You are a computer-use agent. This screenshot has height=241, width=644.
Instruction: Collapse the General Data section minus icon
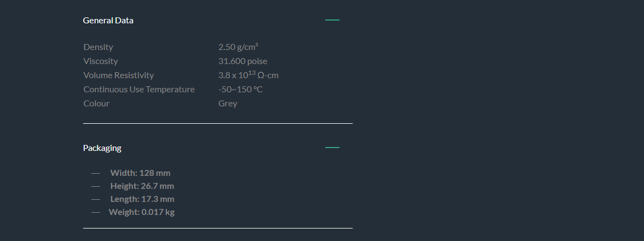332,20
